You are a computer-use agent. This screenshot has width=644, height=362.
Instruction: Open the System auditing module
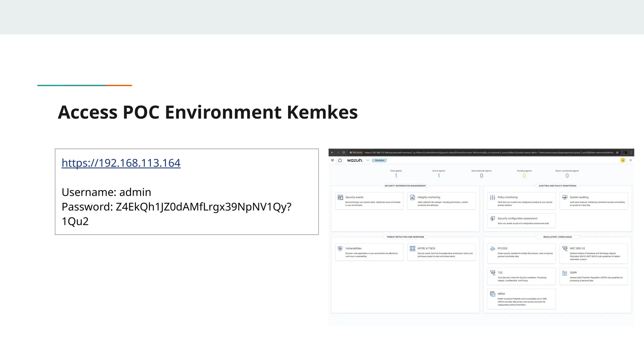[x=594, y=201]
